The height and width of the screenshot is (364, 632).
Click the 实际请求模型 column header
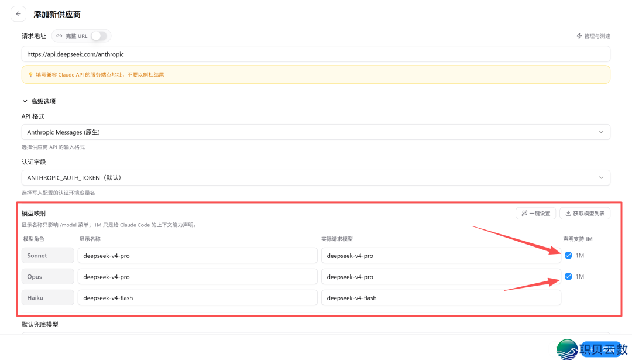337,239
